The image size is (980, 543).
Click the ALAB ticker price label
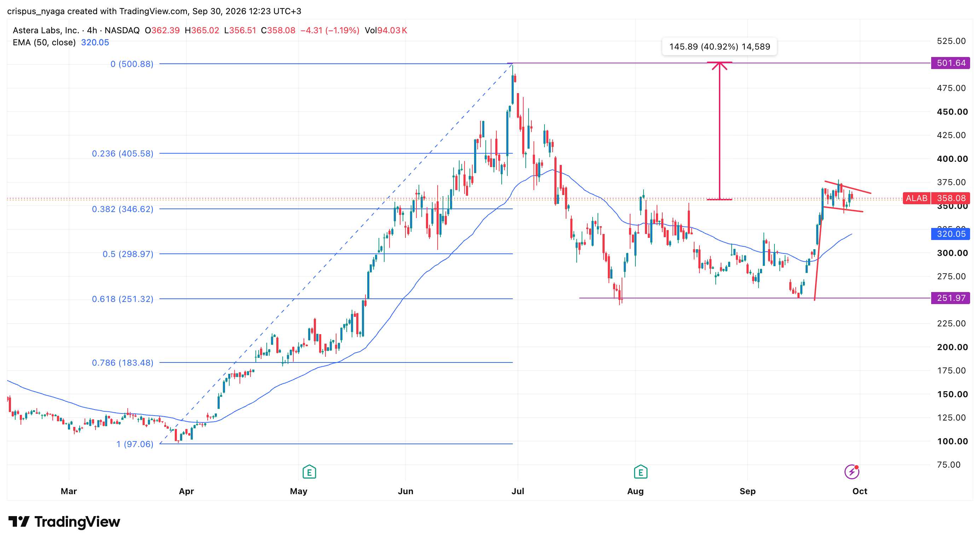tap(916, 198)
